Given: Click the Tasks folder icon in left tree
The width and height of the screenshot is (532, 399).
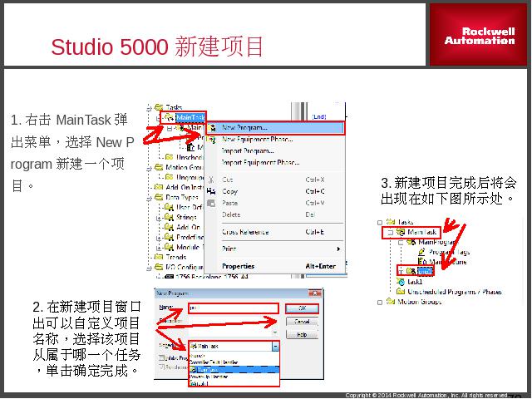Looking at the screenshot, I should (x=159, y=107).
